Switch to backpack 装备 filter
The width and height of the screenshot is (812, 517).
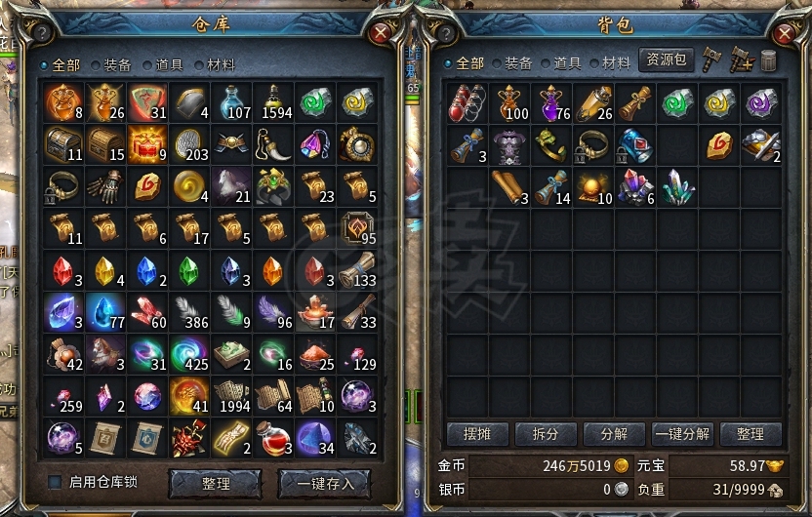click(512, 63)
